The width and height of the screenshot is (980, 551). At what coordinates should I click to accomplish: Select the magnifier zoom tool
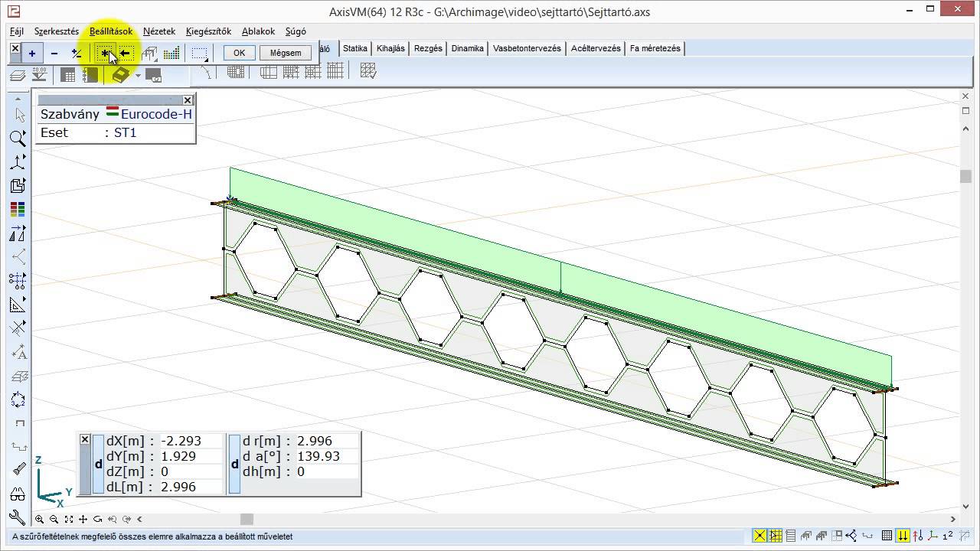(18, 139)
